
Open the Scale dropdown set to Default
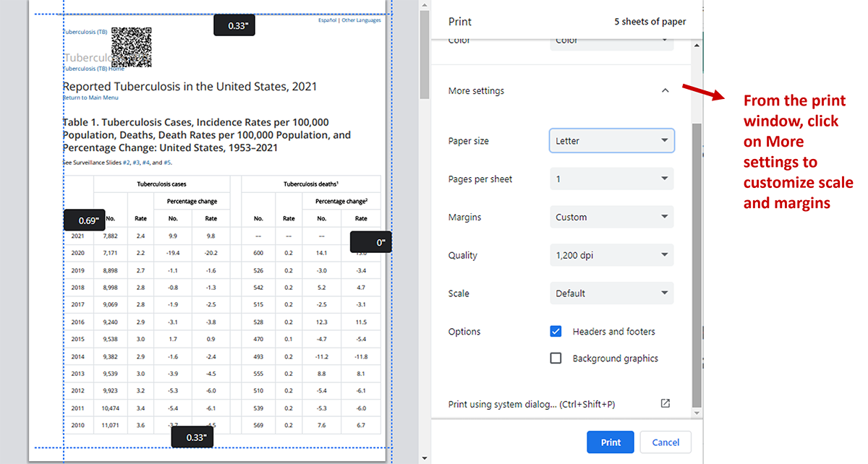click(611, 293)
